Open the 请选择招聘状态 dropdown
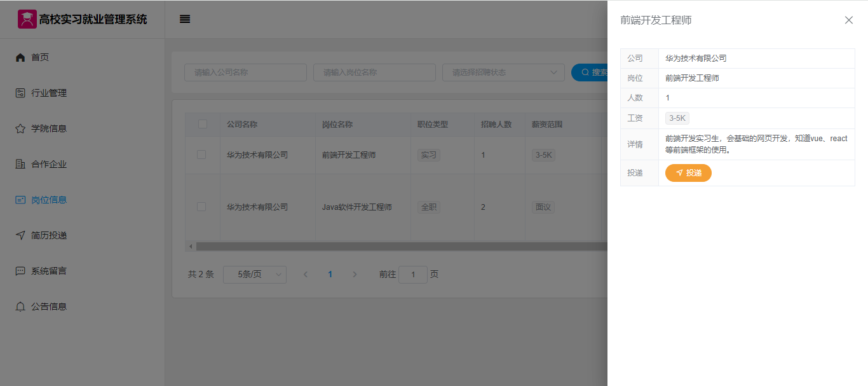Image resolution: width=868 pixels, height=386 pixels. pos(503,72)
